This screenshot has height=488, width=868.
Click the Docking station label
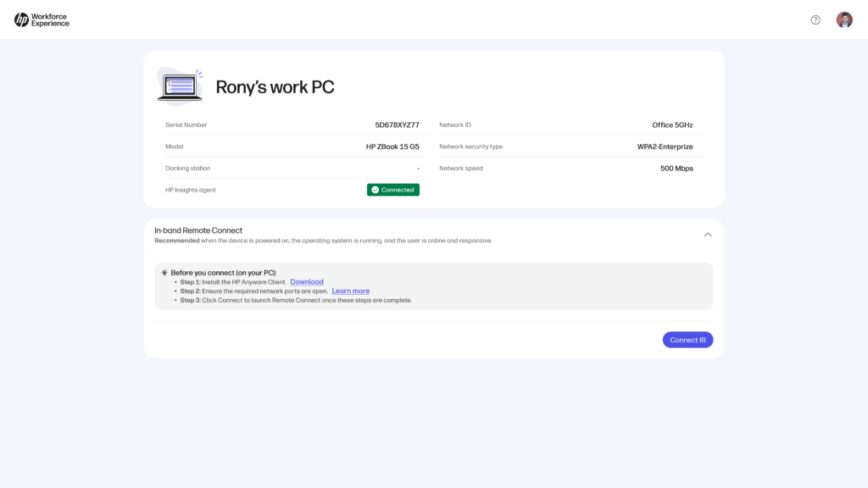pos(188,169)
